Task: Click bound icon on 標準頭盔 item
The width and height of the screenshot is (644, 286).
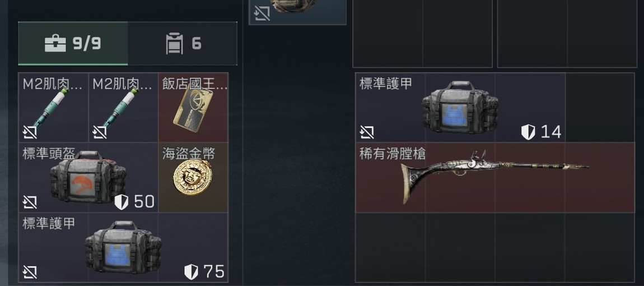Action: coord(30,202)
